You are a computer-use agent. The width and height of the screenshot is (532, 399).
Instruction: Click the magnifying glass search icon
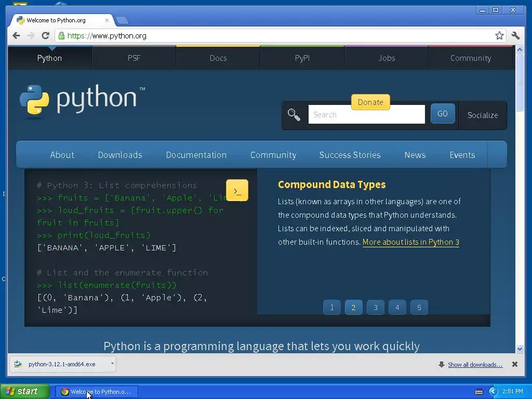coord(294,115)
